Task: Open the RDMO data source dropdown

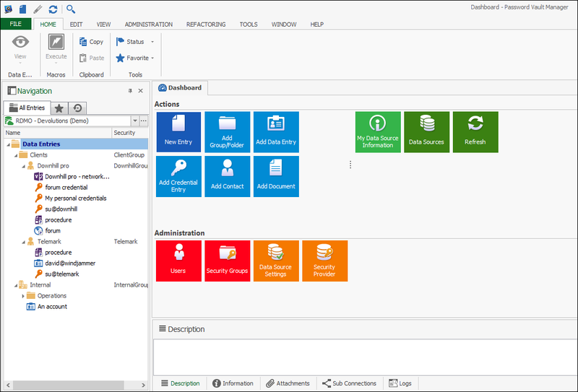Action: [x=134, y=121]
